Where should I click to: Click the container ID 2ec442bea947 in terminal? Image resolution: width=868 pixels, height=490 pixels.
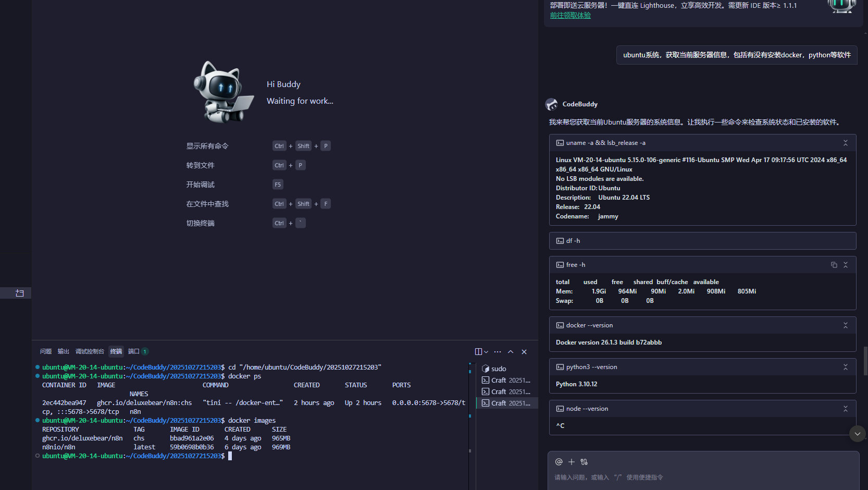(64, 403)
